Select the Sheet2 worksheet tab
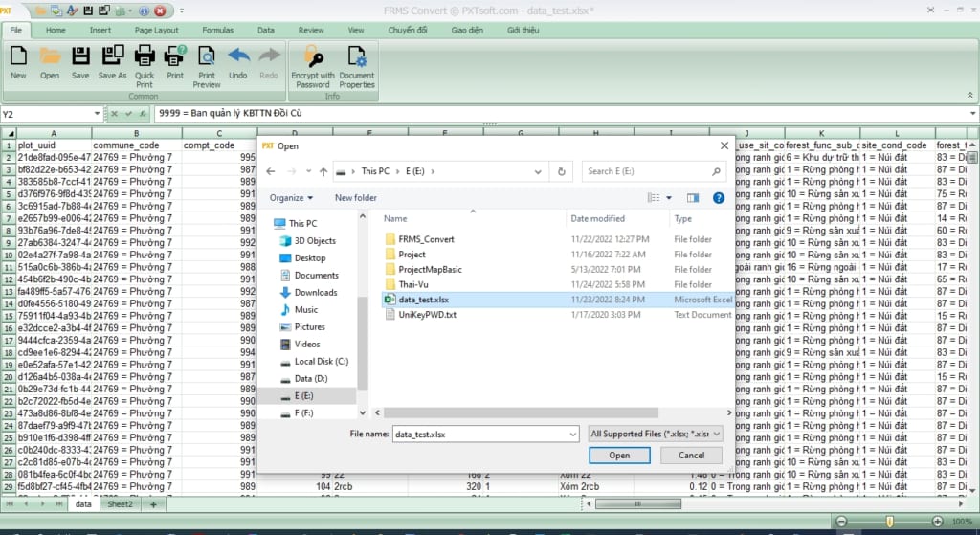Screen dimensions: 980x535 tap(121, 503)
